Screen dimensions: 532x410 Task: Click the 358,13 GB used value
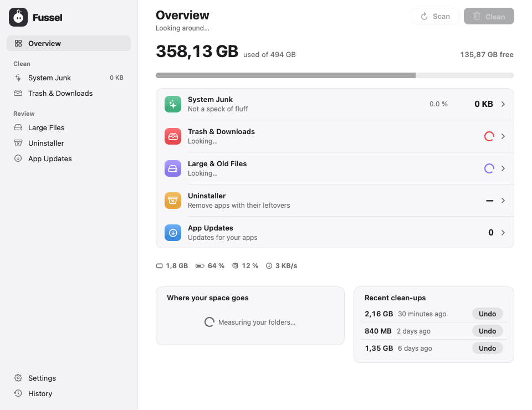[x=197, y=52]
